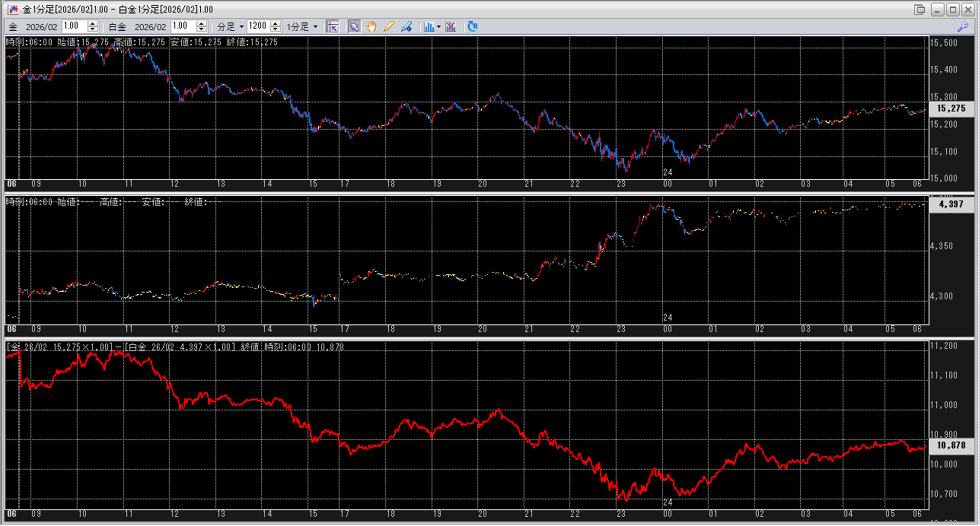Select the pencil drawing tool

tap(388, 27)
